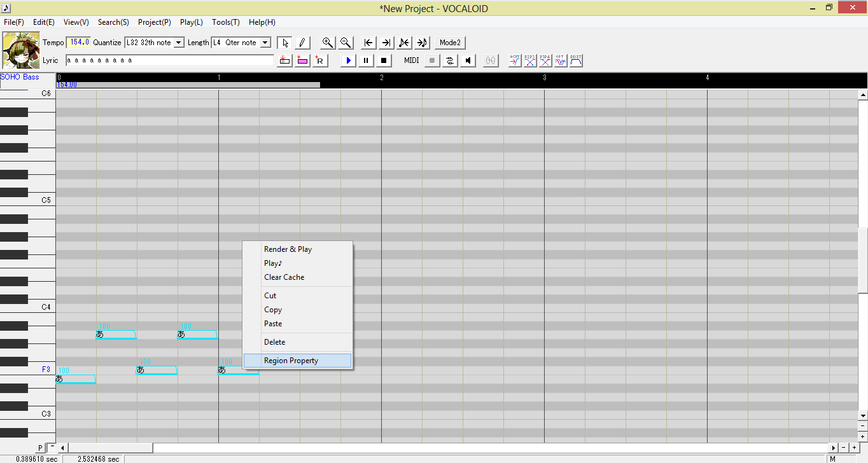Open the Edit(E) menu

pos(44,22)
